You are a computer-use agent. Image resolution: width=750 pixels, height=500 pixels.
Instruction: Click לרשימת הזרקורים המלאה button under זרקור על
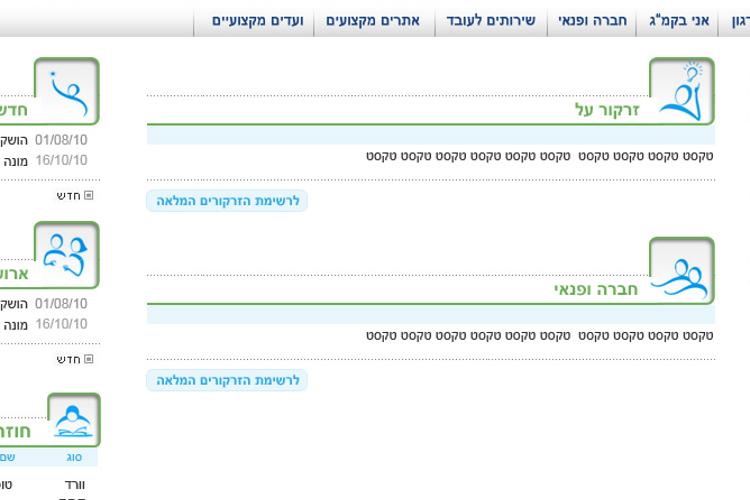(x=227, y=200)
